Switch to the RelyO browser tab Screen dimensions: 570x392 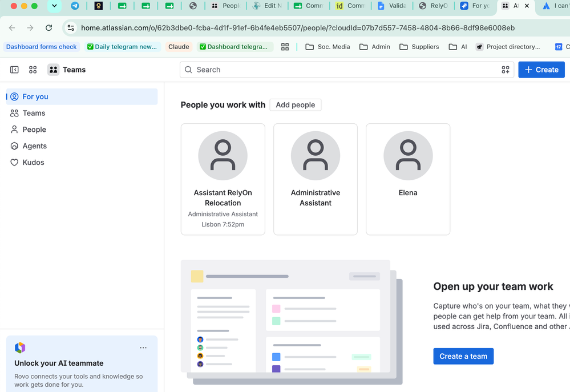[x=434, y=6]
